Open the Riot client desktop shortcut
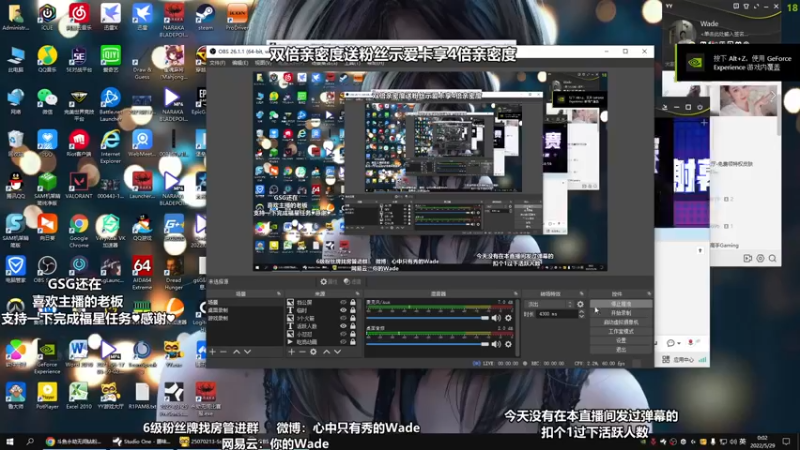Image resolution: width=800 pixels, height=450 pixels. pyautogui.click(x=79, y=143)
